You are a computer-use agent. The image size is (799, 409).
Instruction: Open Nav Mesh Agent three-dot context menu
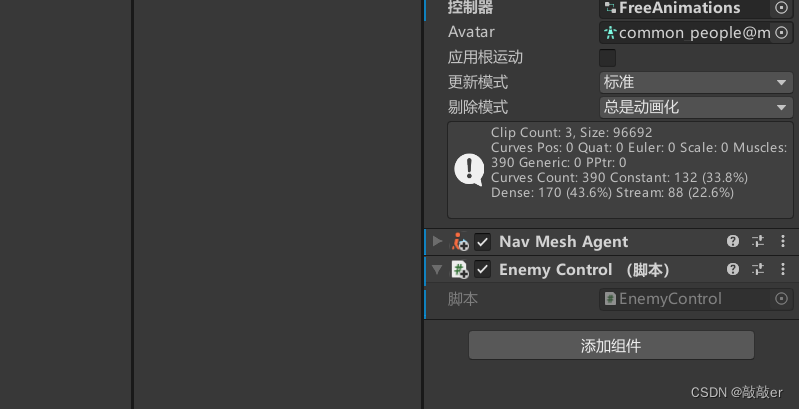coord(783,241)
